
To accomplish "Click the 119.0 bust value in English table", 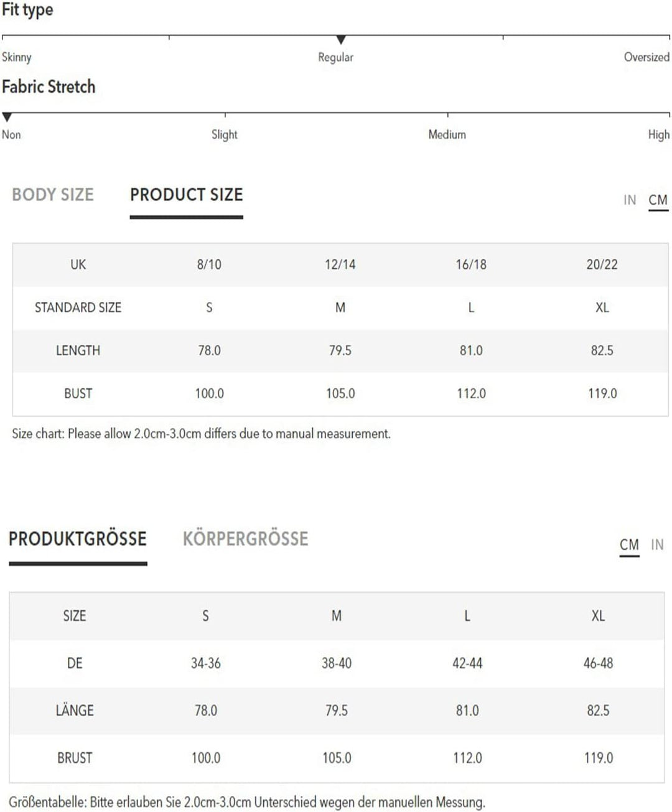I will (602, 394).
